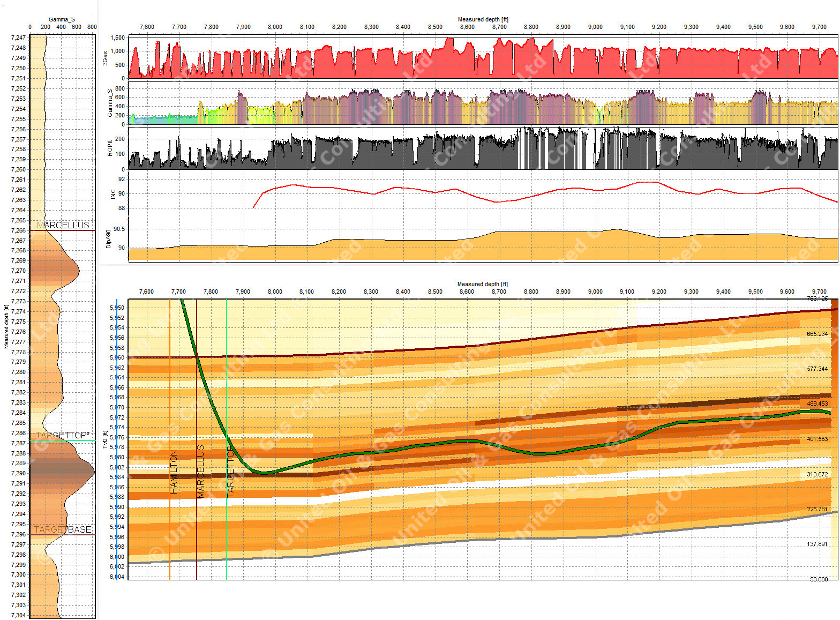Select the ROPft track label
840x620 pixels.
(110, 148)
